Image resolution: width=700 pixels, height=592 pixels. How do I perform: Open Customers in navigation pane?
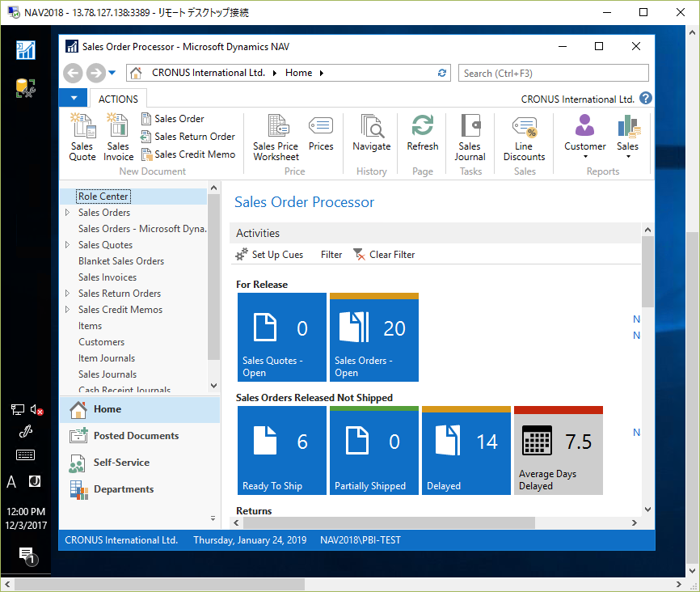[101, 342]
